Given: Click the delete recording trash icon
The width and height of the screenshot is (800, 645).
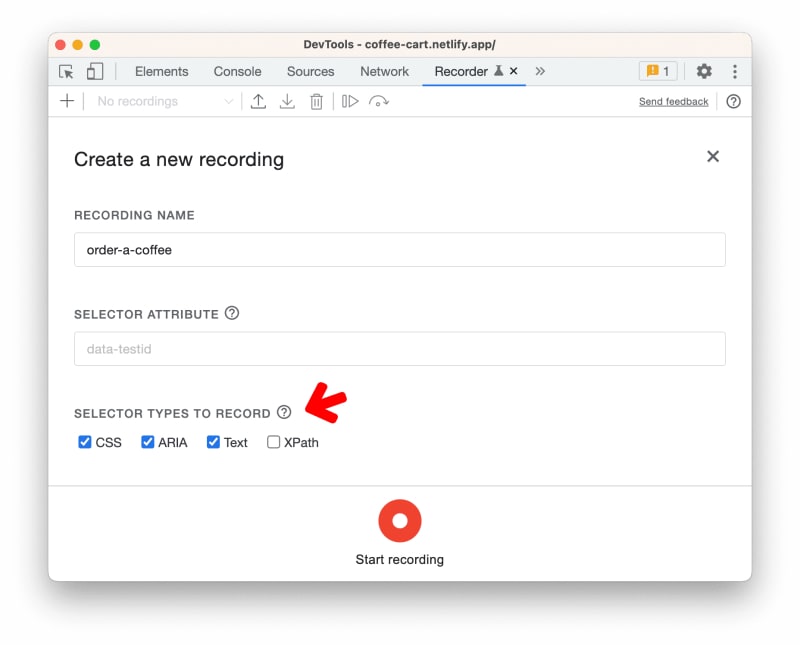Looking at the screenshot, I should (316, 101).
